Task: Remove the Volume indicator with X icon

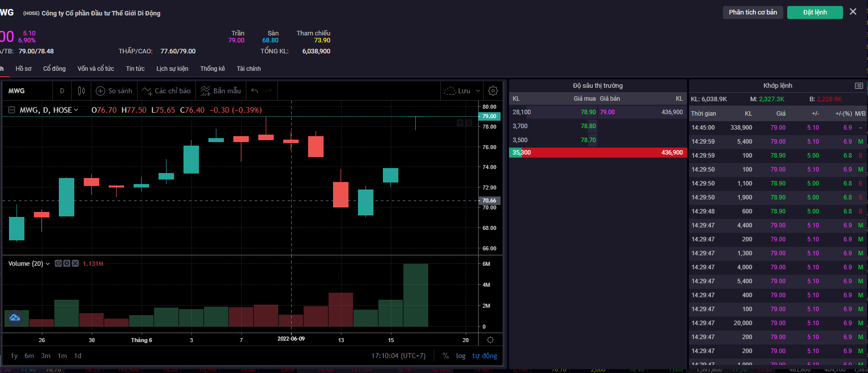Action: tap(75, 263)
